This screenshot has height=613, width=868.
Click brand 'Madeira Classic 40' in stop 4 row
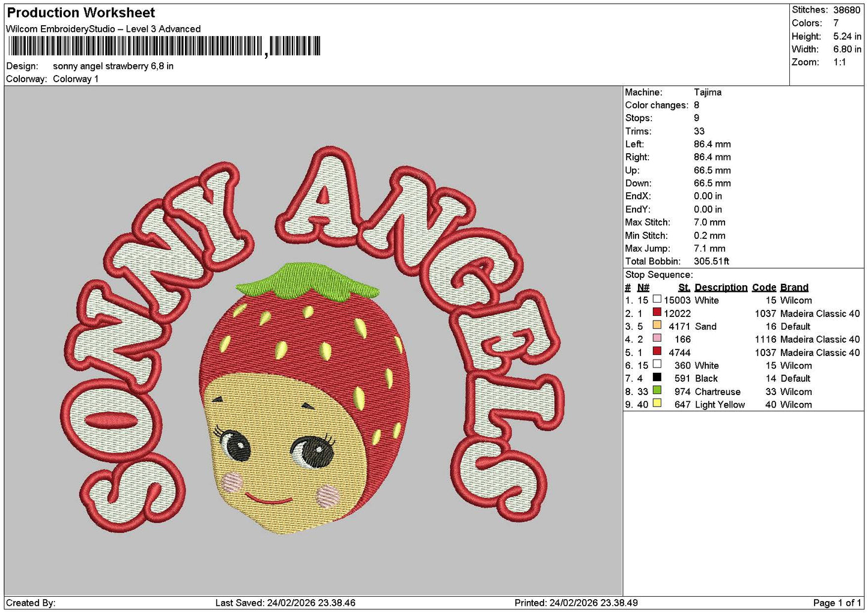(820, 339)
